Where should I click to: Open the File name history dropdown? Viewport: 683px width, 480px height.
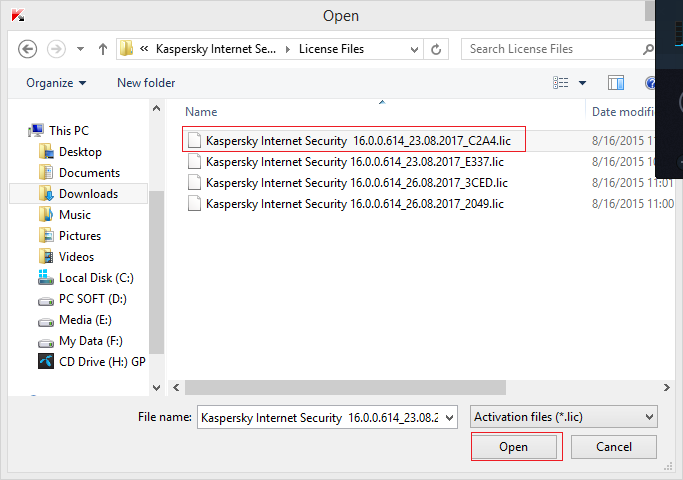[x=448, y=417]
